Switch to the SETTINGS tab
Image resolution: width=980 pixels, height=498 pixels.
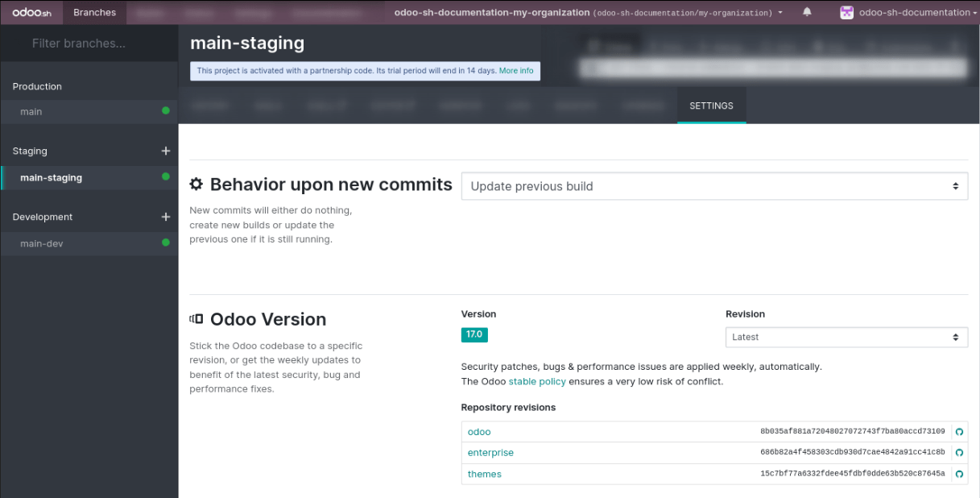(711, 106)
